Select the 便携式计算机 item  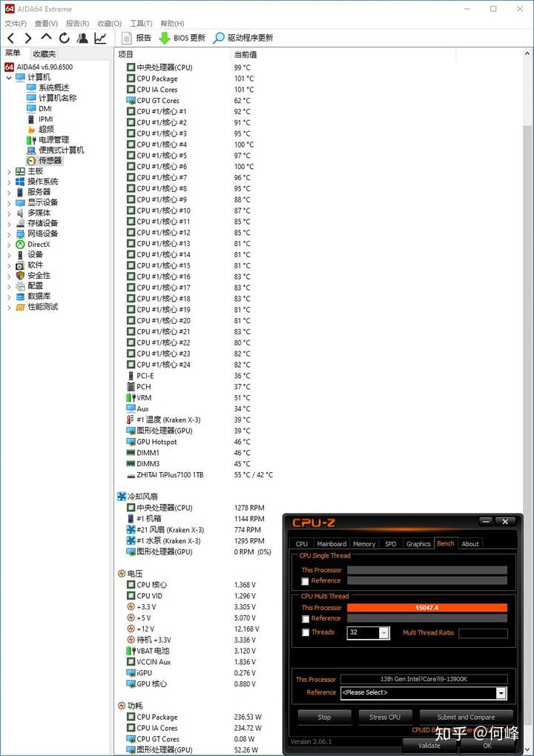(x=56, y=150)
